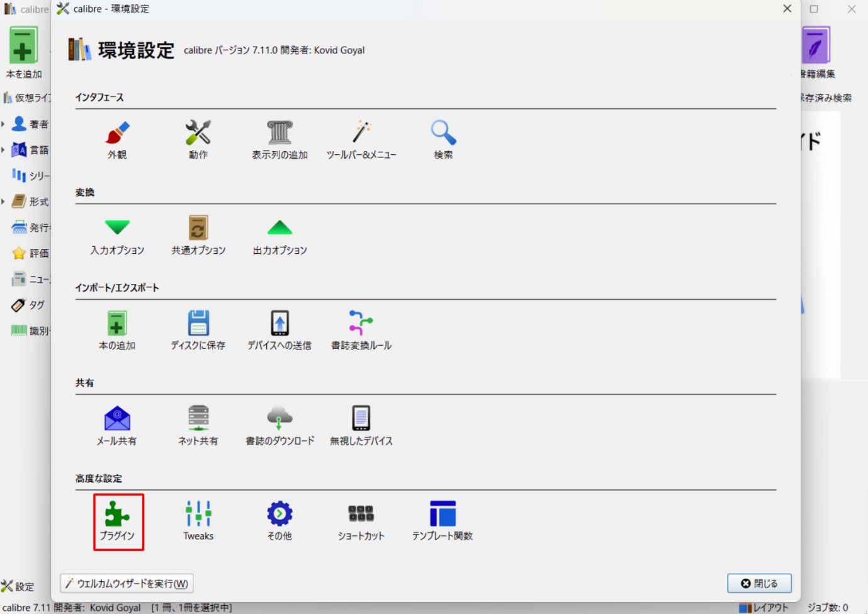The image size is (868, 614).
Task: Expand 著者 category in tag browser
Action: tap(3, 124)
